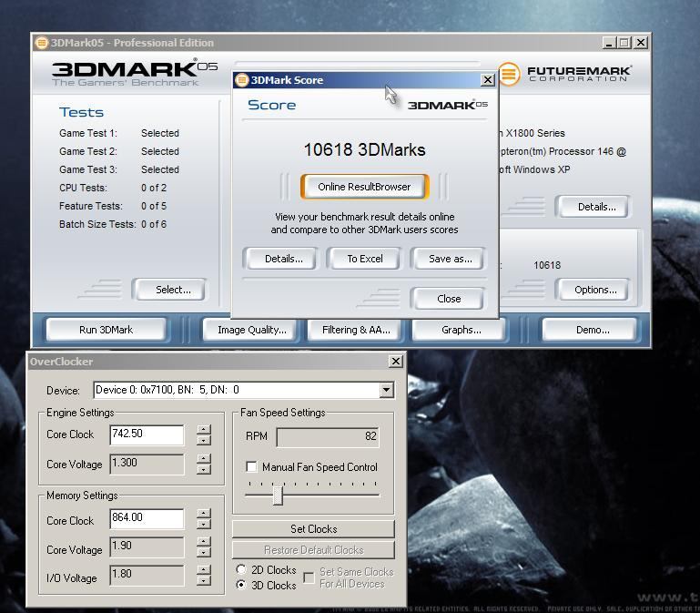Open Filtering & AA... settings
Image resolution: width=700 pixels, height=613 pixels.
tap(356, 330)
